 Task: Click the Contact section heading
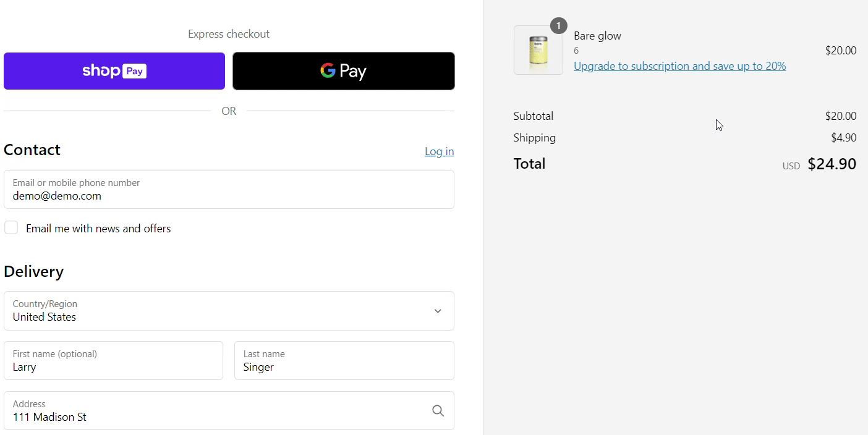[32, 150]
